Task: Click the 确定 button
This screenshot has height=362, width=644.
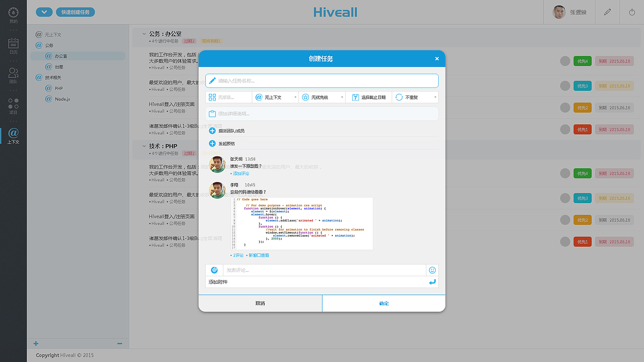Action: (x=384, y=303)
